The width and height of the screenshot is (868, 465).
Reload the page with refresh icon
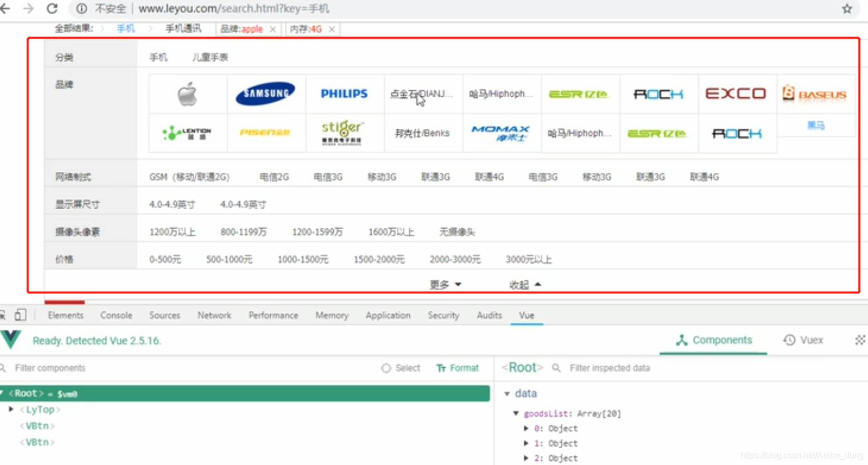pyautogui.click(x=52, y=8)
